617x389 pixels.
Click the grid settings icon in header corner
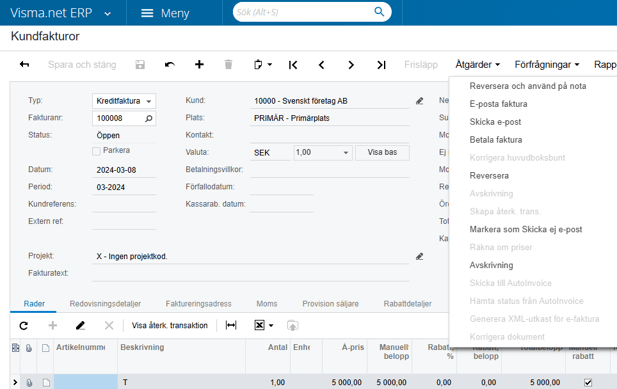pyautogui.click(x=15, y=348)
